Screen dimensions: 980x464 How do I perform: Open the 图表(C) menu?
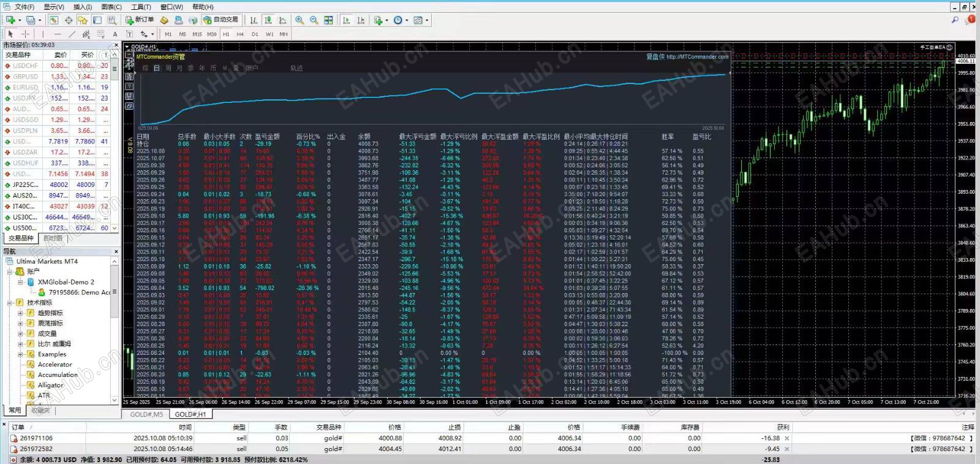pos(111,7)
